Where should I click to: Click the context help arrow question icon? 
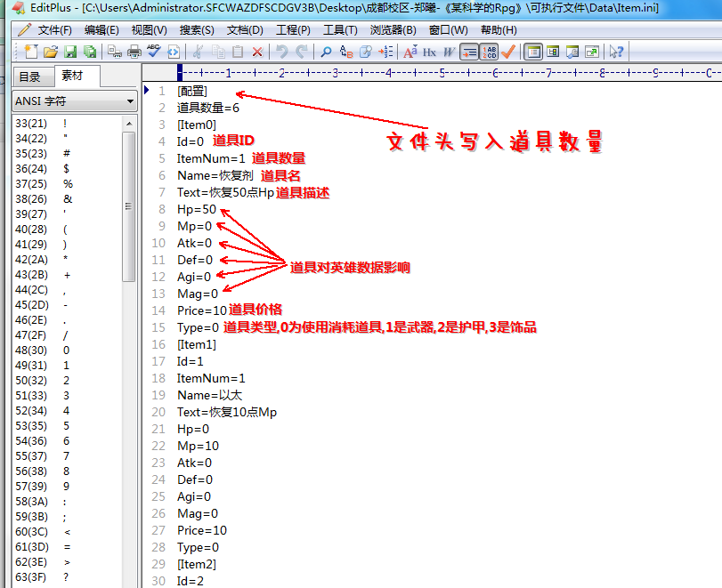tap(617, 52)
